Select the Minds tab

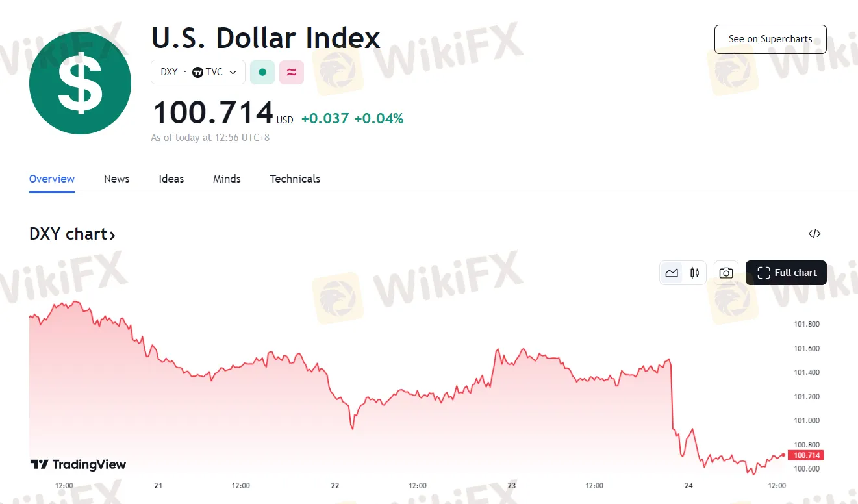coord(227,179)
